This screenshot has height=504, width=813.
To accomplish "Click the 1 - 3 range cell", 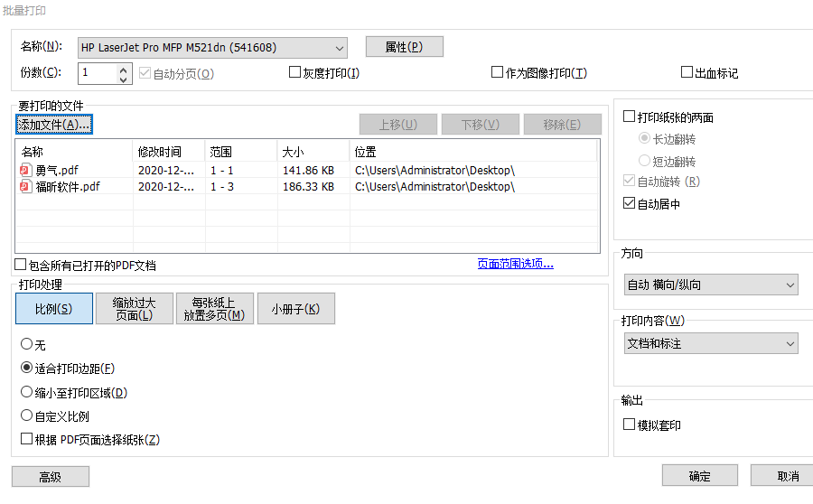I will (222, 187).
